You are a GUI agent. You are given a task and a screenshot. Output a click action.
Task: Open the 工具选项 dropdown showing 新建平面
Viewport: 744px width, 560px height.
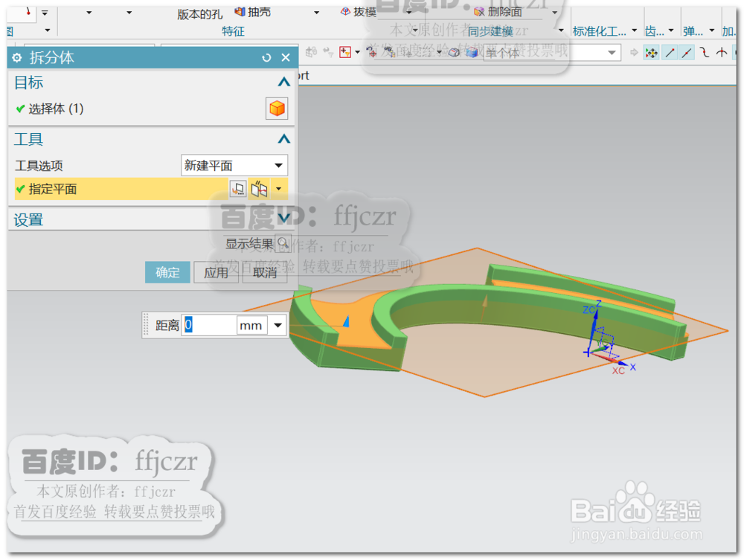point(234,165)
